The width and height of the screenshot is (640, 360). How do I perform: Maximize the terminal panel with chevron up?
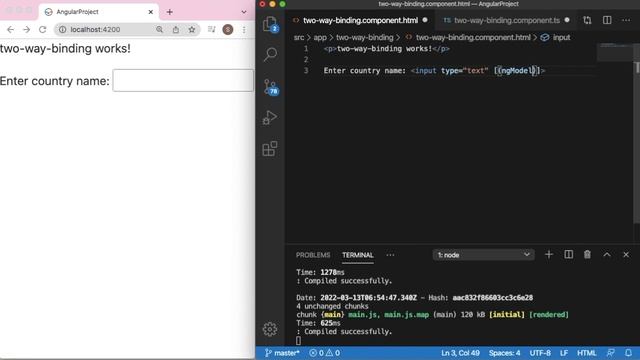pyautogui.click(x=607, y=255)
